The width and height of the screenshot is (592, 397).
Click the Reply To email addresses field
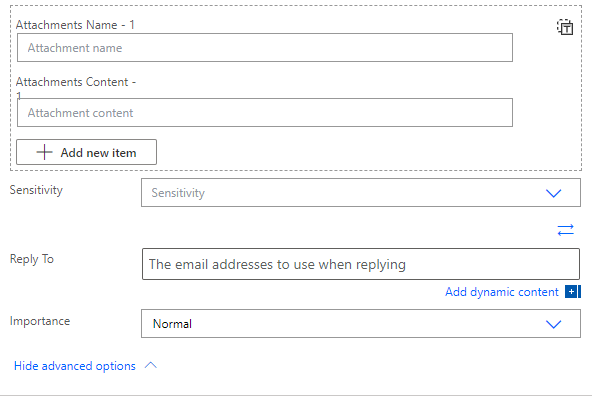[x=361, y=264]
